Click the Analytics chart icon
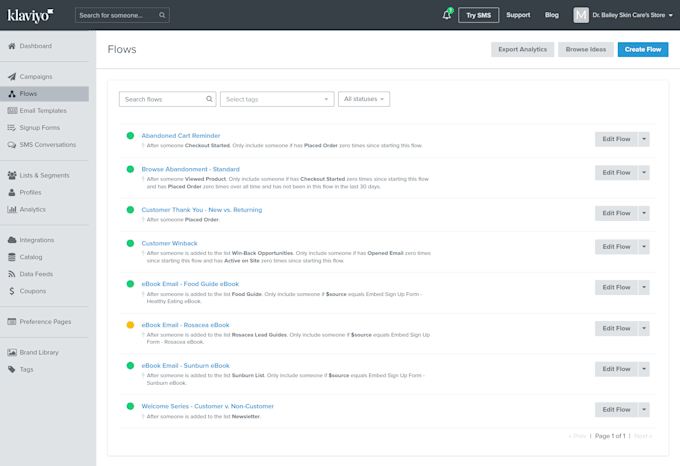Image resolution: width=680 pixels, height=466 pixels. (12, 209)
